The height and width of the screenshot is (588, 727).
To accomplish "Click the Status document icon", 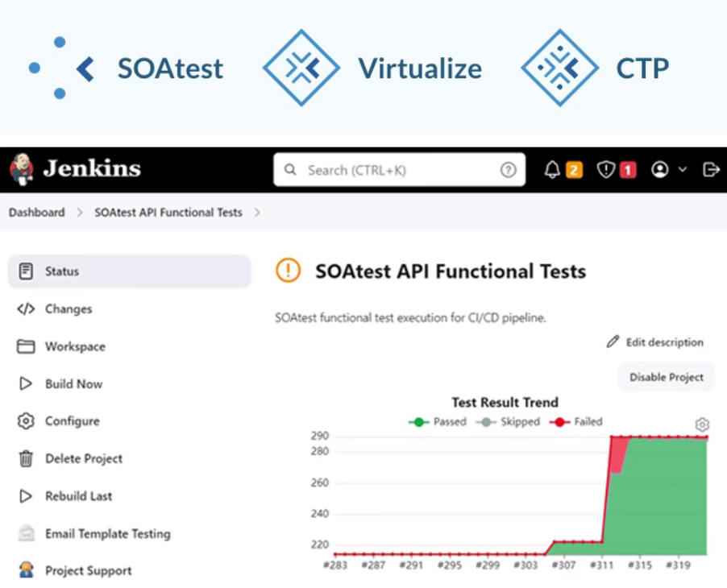I will click(x=26, y=271).
